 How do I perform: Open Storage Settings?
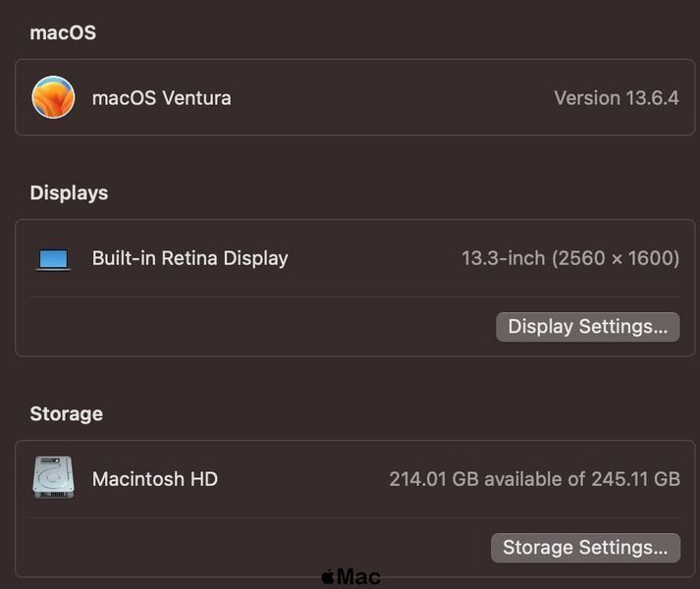[x=586, y=548]
